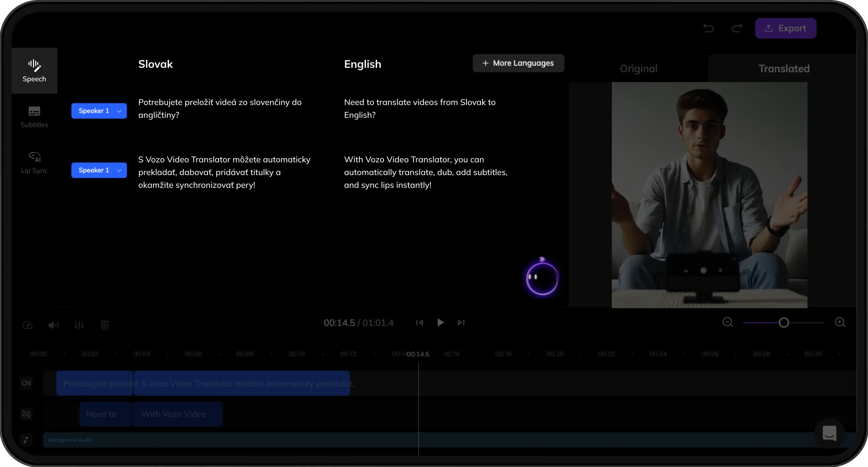
Task: Select clip 'Potrebujete preložiť' on timeline
Action: [x=95, y=384]
